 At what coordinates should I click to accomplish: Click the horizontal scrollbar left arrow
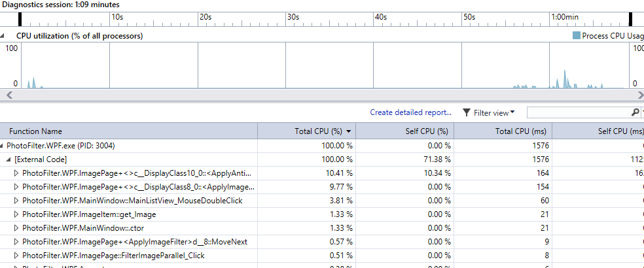point(4,95)
